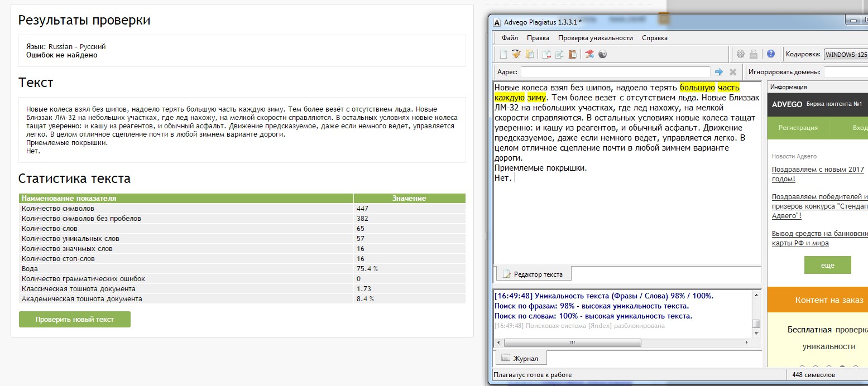Viewport: 868px width, 386px height.
Task: Open Поздравляем с новым 2017 годом link
Action: click(x=818, y=174)
